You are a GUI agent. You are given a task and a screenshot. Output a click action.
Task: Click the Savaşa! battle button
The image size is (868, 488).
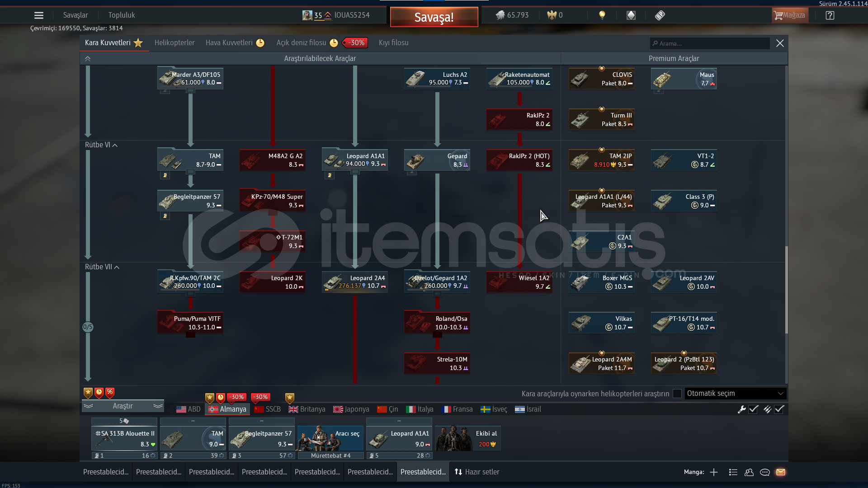[434, 17]
